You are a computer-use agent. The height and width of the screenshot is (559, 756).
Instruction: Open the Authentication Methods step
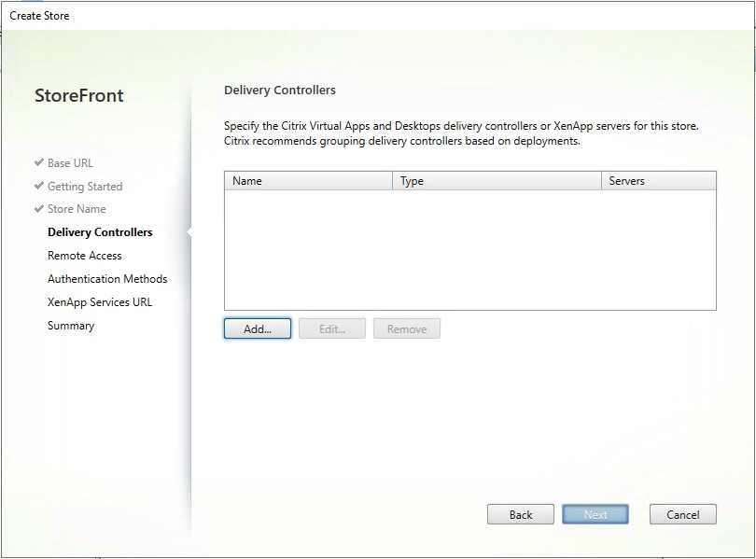107,278
